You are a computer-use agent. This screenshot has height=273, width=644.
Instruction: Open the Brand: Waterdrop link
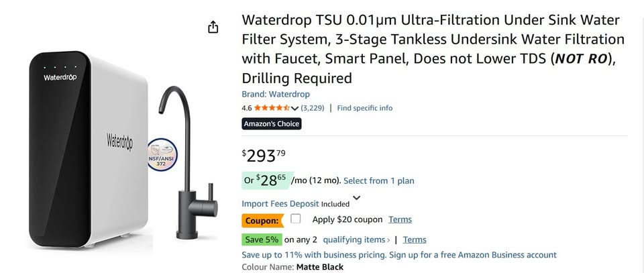(x=276, y=95)
